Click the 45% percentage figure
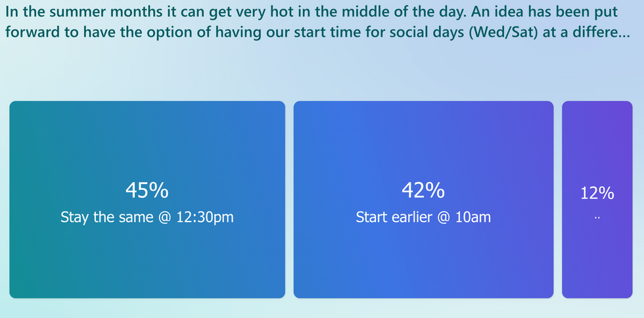Screen dimensions: 644x318 coord(147,191)
